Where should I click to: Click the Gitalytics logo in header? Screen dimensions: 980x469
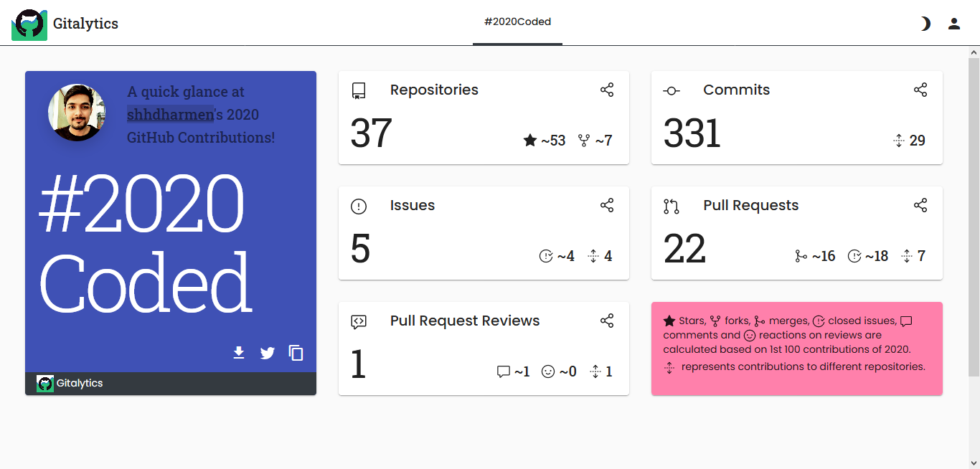(x=29, y=24)
